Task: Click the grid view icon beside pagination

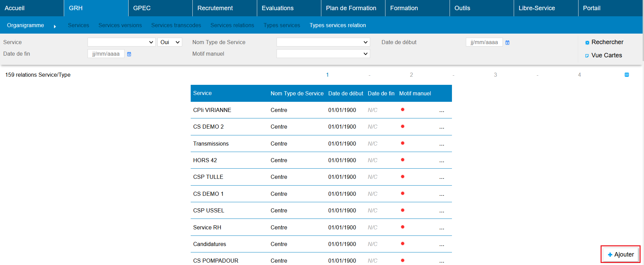Action: pyautogui.click(x=626, y=75)
